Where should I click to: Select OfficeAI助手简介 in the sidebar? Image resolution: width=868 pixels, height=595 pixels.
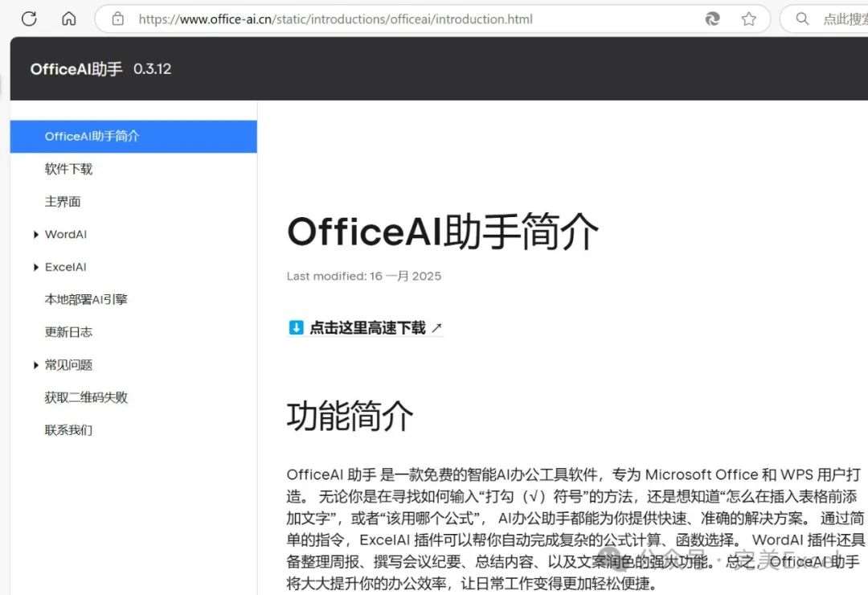[133, 136]
